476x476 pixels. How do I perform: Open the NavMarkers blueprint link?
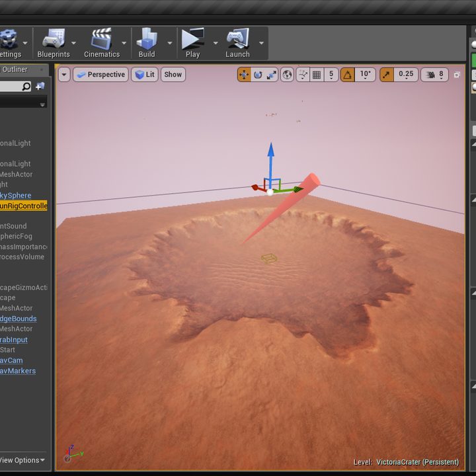pos(18,371)
